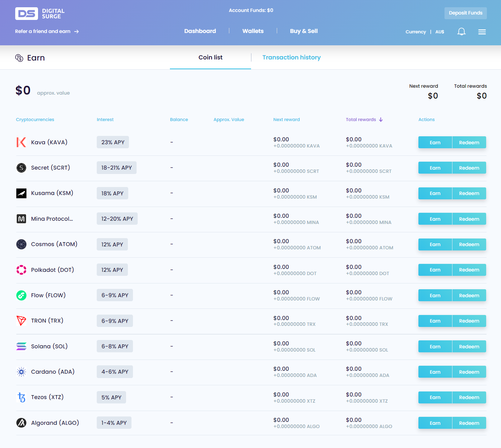Click Earn for Cardano (ADA)
This screenshot has height=448, width=501.
pyautogui.click(x=435, y=372)
